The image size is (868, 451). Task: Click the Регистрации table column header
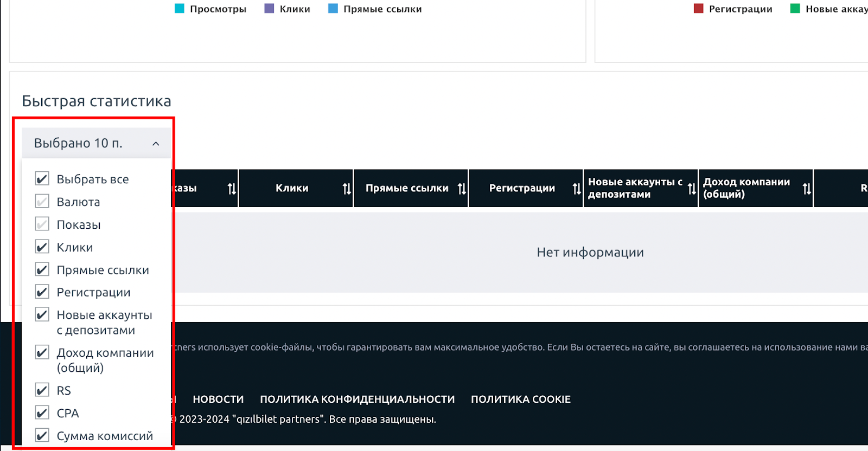pyautogui.click(x=526, y=188)
